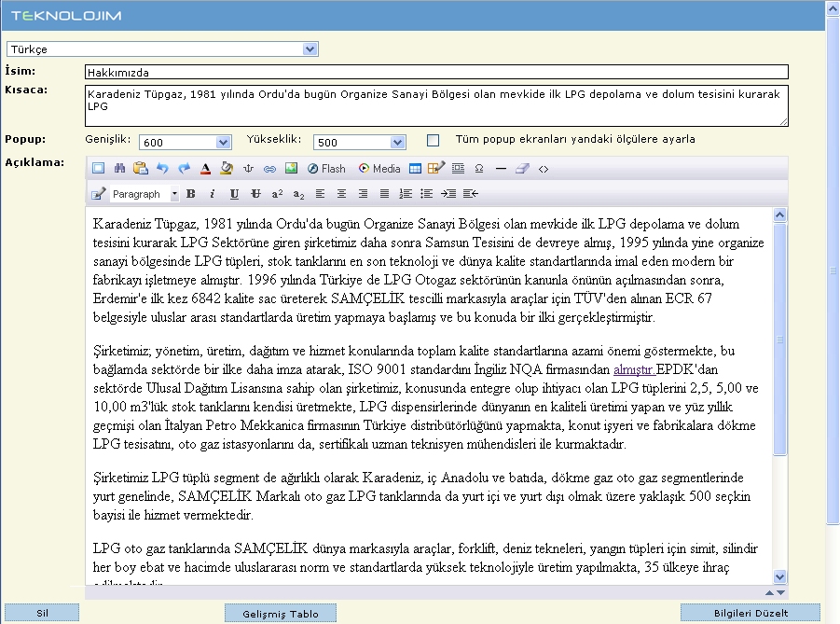Viewport: 840px width, 624px height.
Task: Open HTML source view icon
Action: point(544,169)
